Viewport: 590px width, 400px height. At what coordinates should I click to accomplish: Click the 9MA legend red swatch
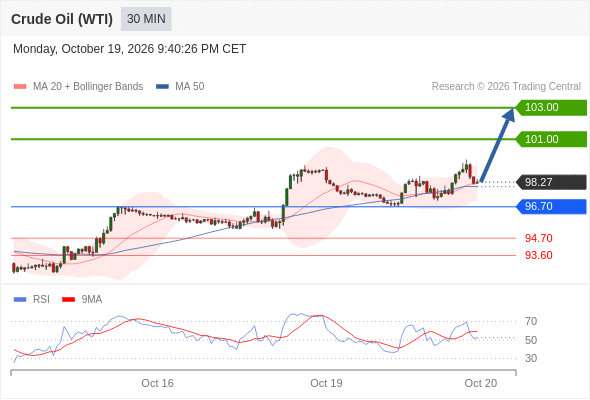68,300
